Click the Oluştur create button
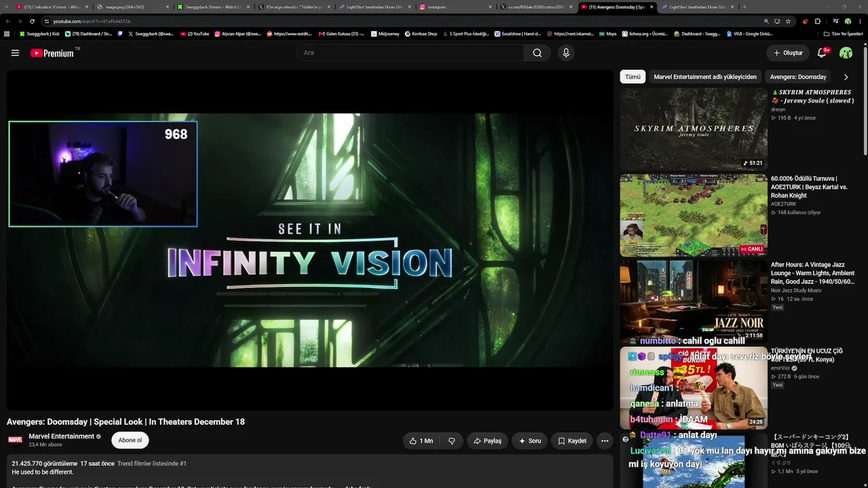 pyautogui.click(x=788, y=53)
